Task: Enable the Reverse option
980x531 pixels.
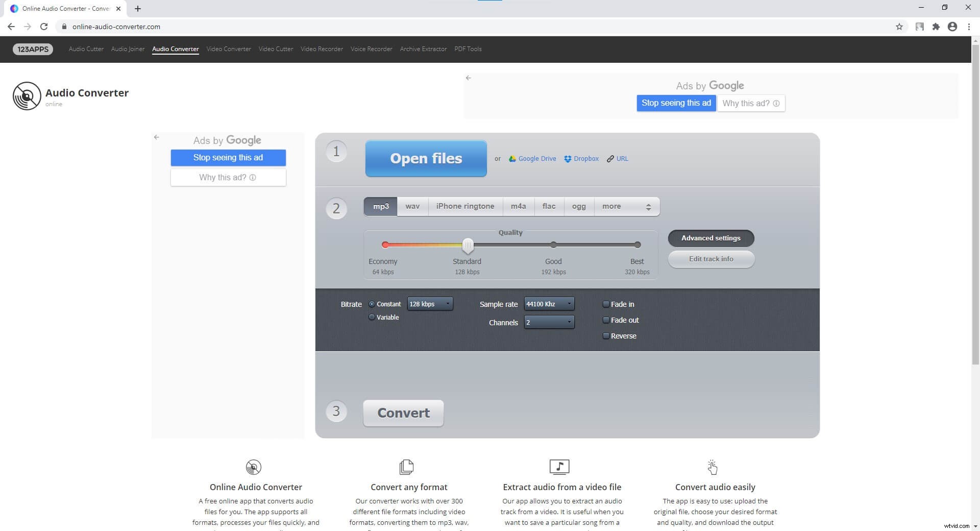Action: tap(606, 335)
